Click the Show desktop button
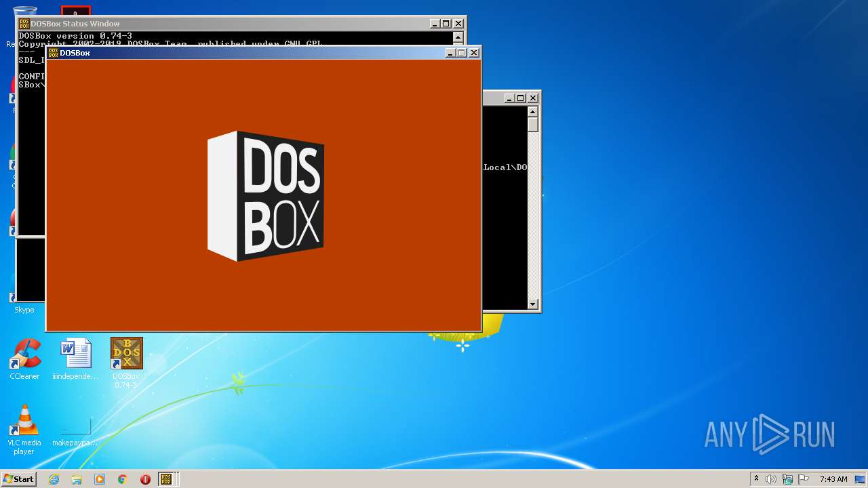Screen dimensions: 868x488 click(861, 479)
